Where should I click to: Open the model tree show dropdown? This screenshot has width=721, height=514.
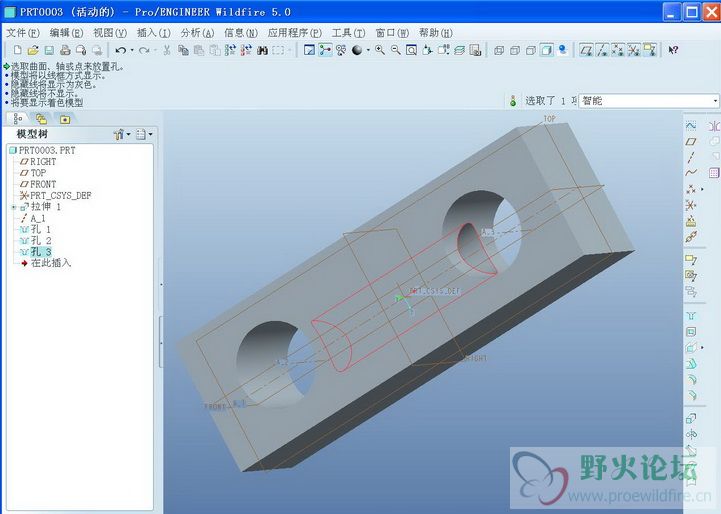[x=144, y=134]
